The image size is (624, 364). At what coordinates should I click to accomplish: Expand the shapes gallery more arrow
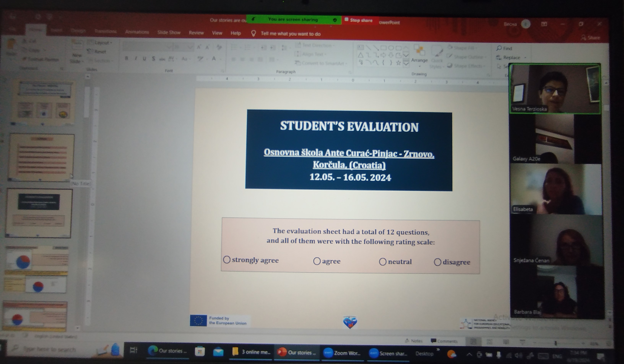coord(406,64)
